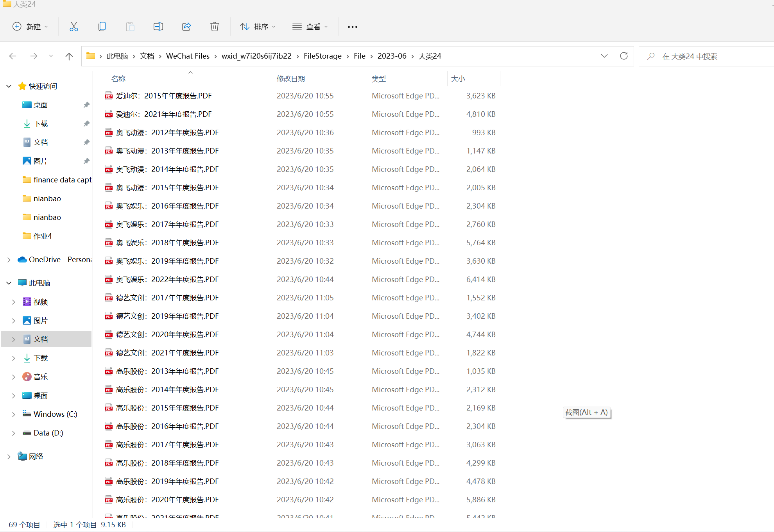The width and height of the screenshot is (774, 532).
Task: Go up one folder level arrow
Action: pos(69,56)
